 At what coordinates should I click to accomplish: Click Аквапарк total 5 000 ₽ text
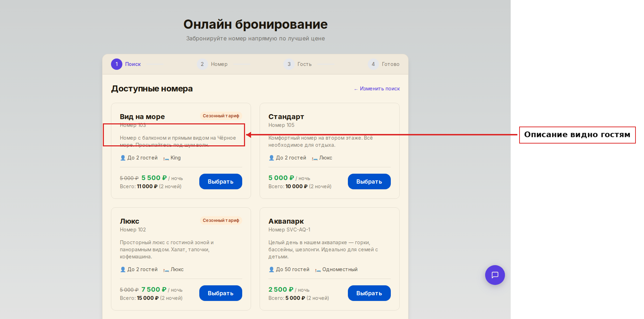295,298
